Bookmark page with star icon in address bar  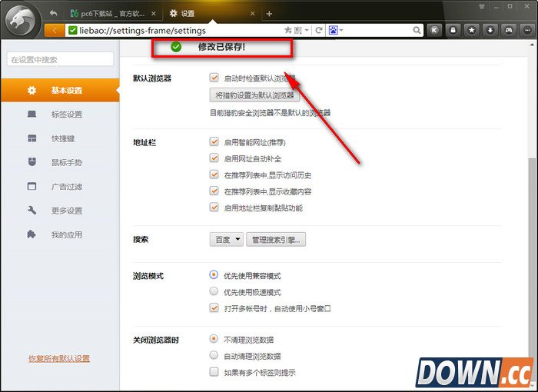click(288, 30)
